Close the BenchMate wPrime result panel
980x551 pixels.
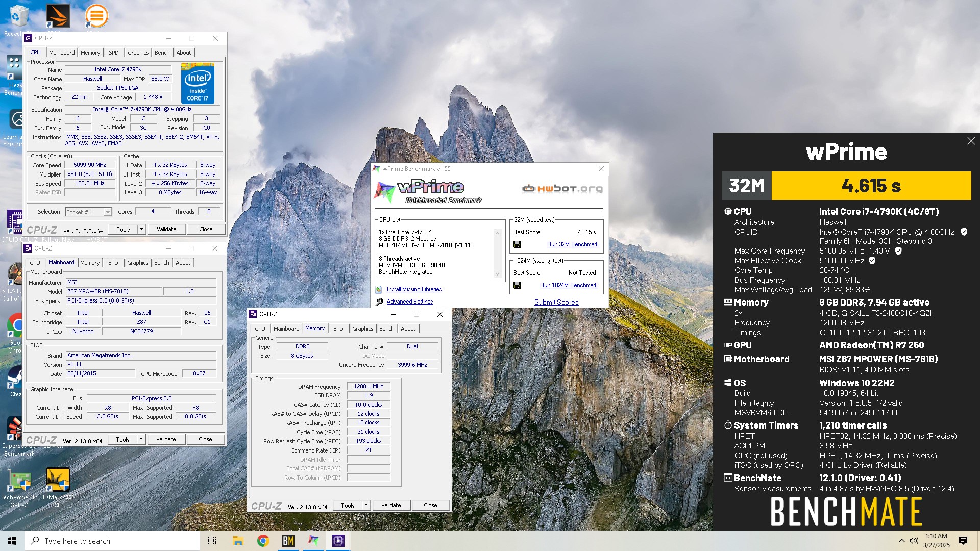971,141
